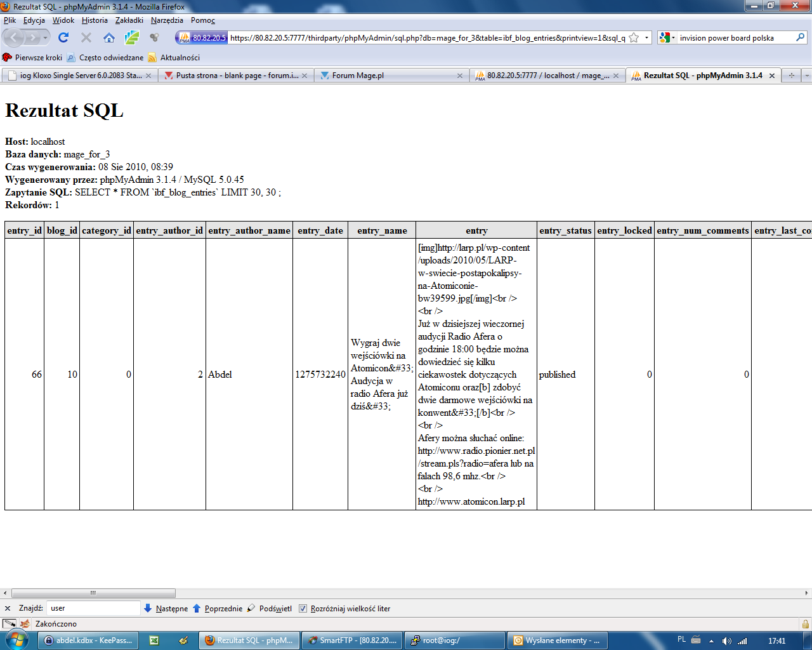Click the Stop loading X icon
This screenshot has width=812, height=650.
click(86, 38)
